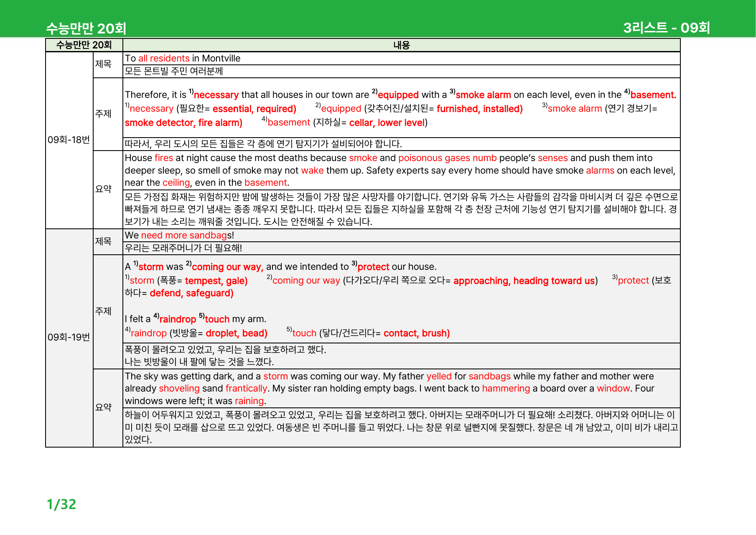Click the title 'We need more sandbags!'
Screen dimensions: 756x535
(179, 235)
